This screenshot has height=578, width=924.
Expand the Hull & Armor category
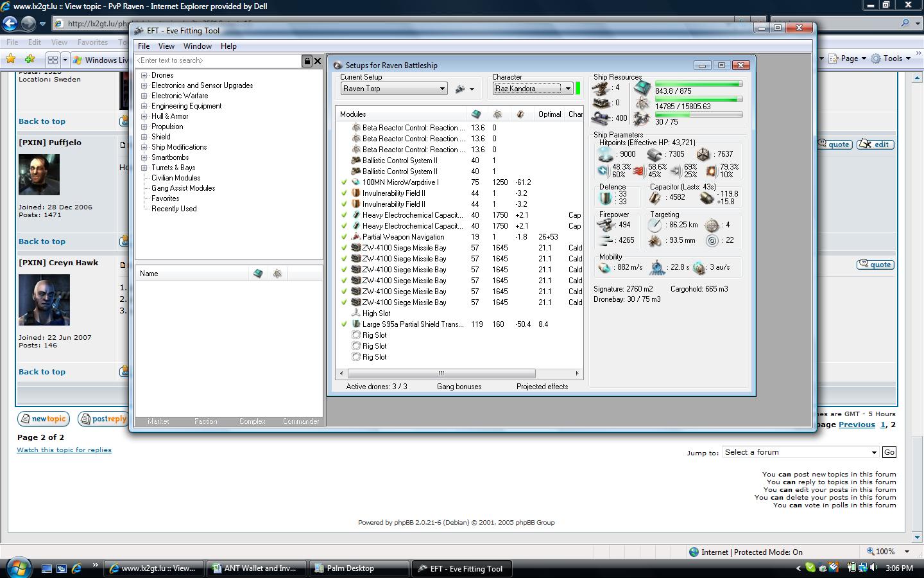pyautogui.click(x=144, y=116)
